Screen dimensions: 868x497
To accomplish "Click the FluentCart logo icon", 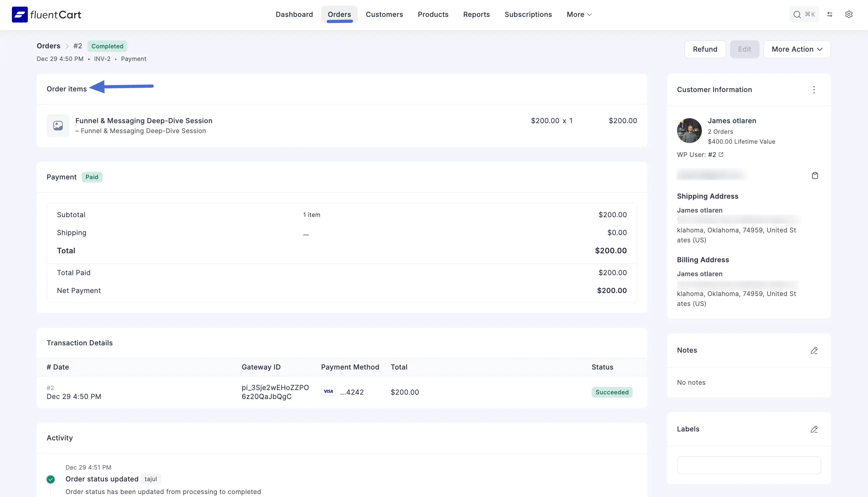I will tap(20, 14).
